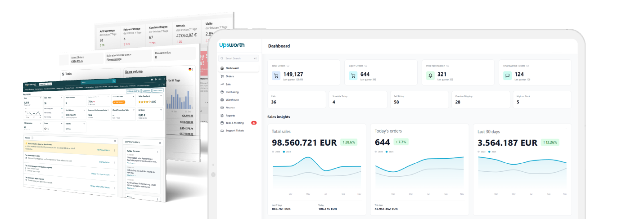Viewport: 644px width, 219px height.
Task: Select the Dashboard menu item
Action: point(238,68)
